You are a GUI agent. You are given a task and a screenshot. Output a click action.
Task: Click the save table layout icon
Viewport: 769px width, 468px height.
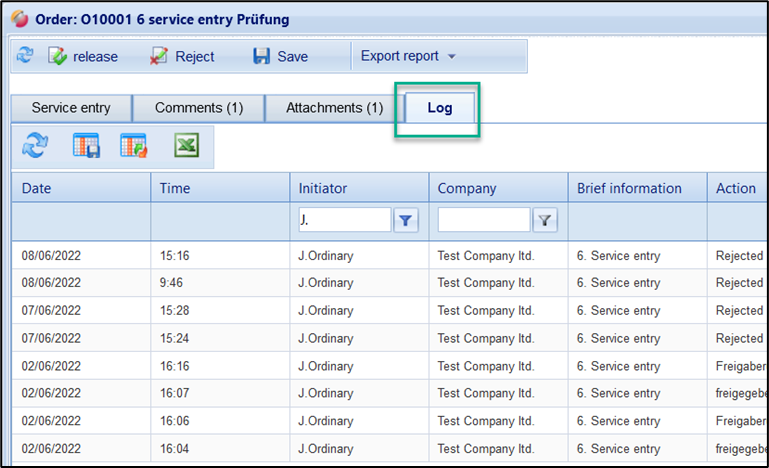click(86, 146)
